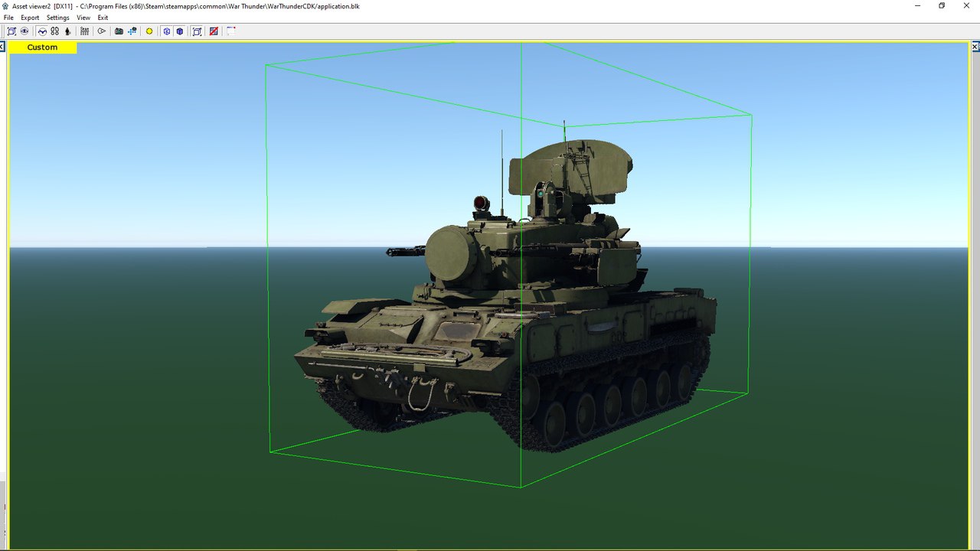Open the Export menu
The height and width of the screenshot is (551, 980).
(30, 18)
